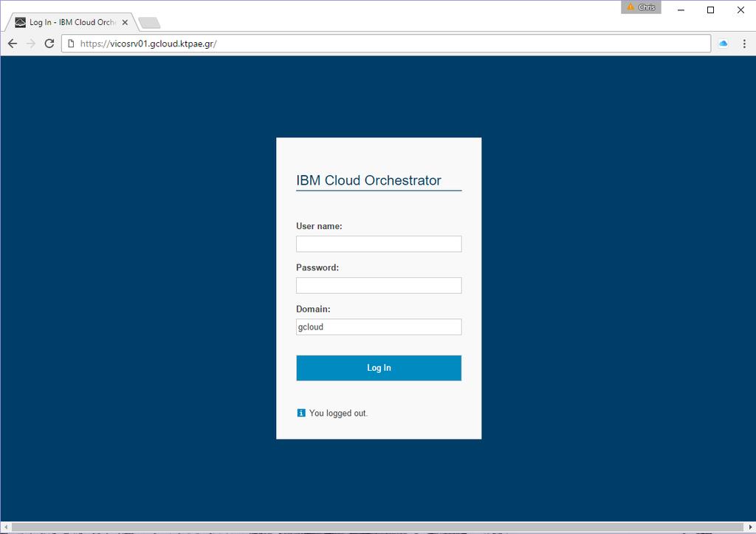Go back using browser back arrow
The height and width of the screenshot is (534, 756).
pyautogui.click(x=13, y=44)
